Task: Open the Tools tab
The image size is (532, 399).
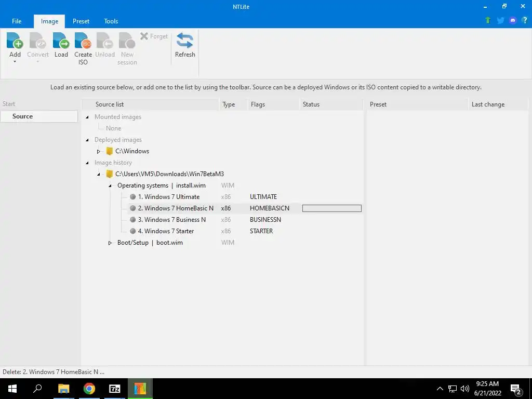Action: tap(111, 21)
